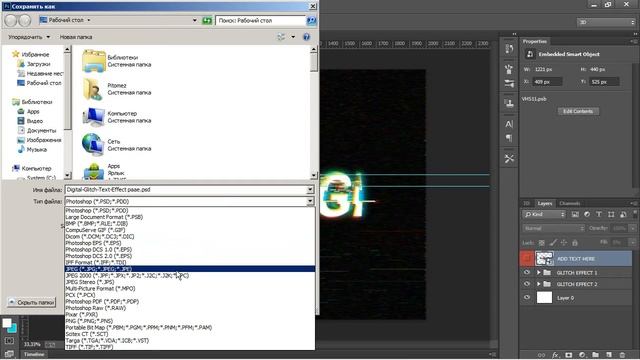
Task: Toggle lock transparent pixels
Action: 542,242
